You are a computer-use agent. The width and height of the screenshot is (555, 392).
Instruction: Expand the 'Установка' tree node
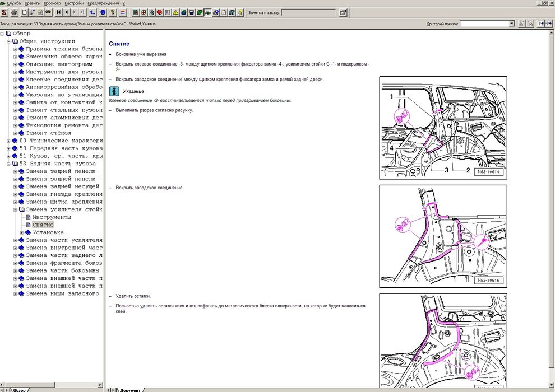pyautogui.click(x=22, y=232)
